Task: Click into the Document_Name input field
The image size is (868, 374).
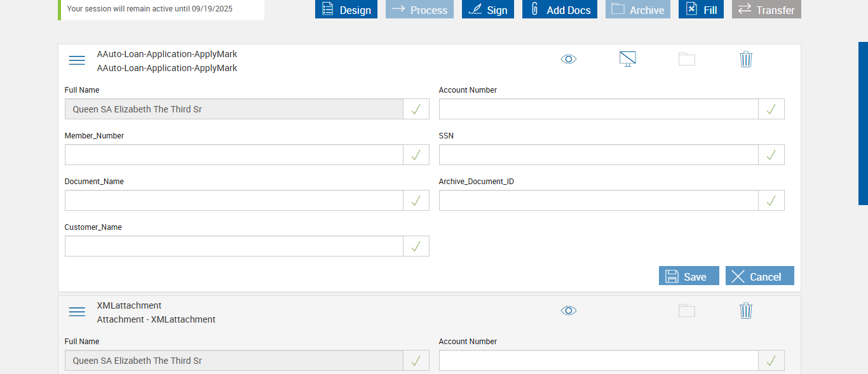Action: [234, 201]
